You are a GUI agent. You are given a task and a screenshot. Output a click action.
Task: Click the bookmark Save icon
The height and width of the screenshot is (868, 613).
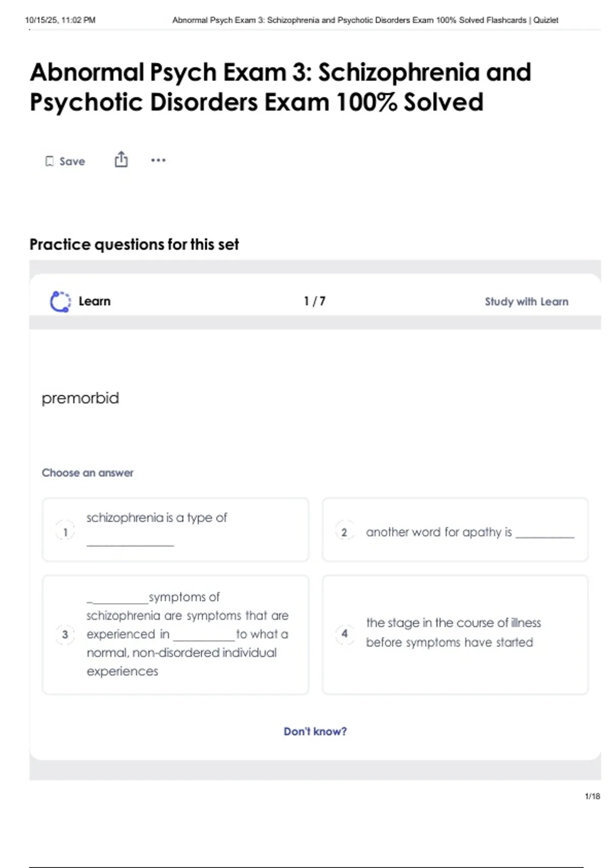tap(50, 161)
